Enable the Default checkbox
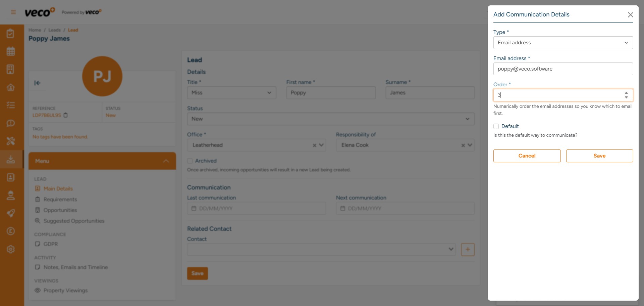Viewport: 644px width, 306px height. pyautogui.click(x=496, y=126)
